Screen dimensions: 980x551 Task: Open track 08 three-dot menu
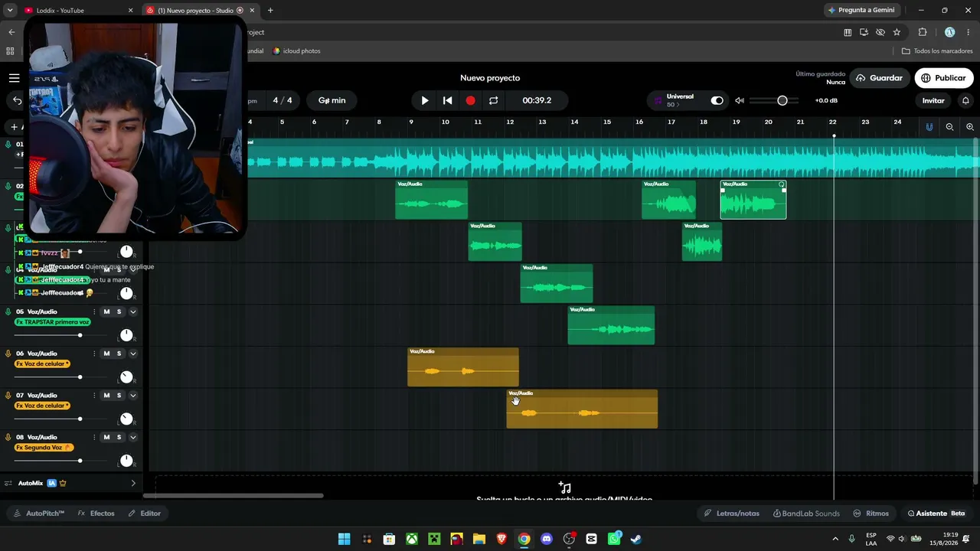coord(94,437)
